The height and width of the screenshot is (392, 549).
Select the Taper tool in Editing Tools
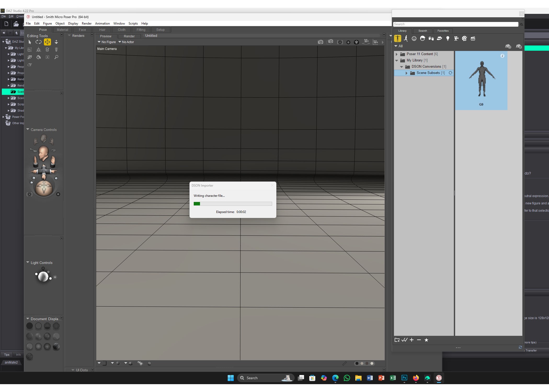(56, 49)
